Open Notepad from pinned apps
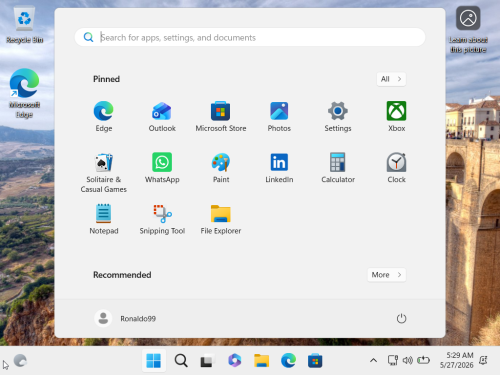 (x=104, y=219)
